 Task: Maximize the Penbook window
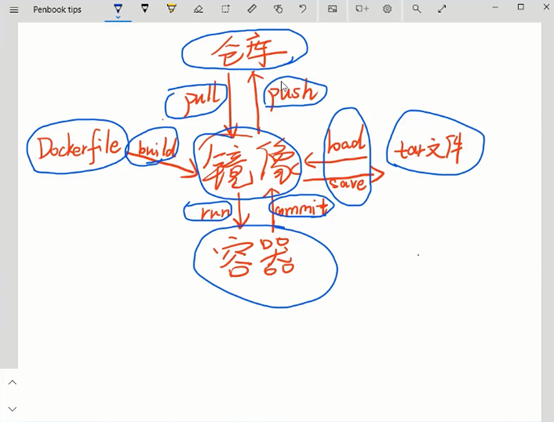point(521,7)
